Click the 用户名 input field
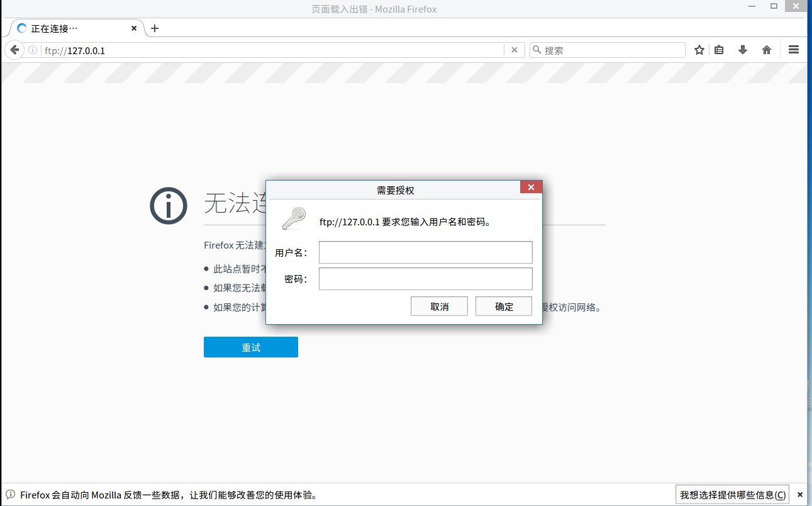 pos(425,252)
